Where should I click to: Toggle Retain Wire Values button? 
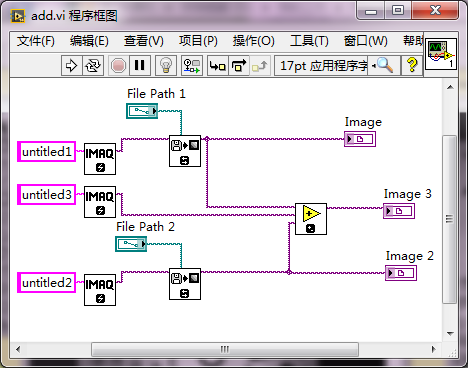(x=192, y=65)
